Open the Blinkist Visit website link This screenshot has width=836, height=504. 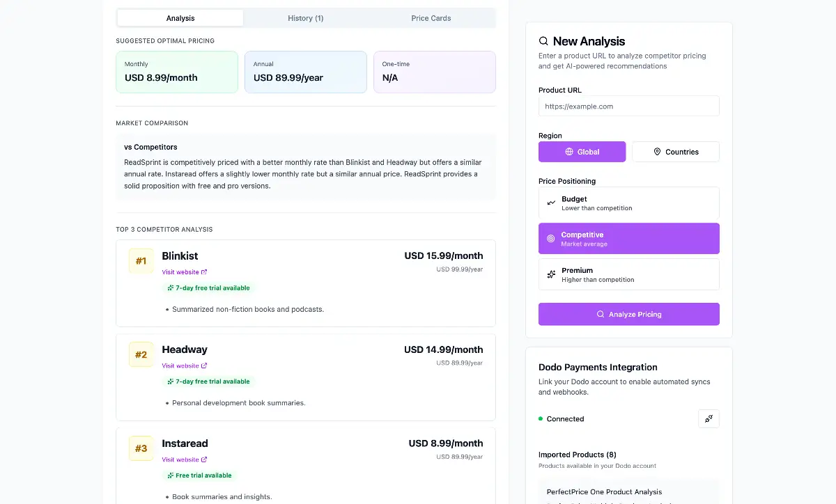[x=180, y=272]
